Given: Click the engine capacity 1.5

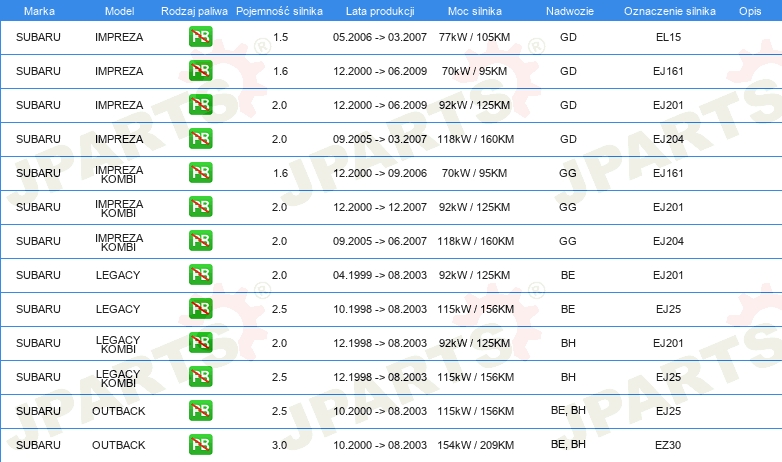Looking at the screenshot, I should pyautogui.click(x=280, y=37).
